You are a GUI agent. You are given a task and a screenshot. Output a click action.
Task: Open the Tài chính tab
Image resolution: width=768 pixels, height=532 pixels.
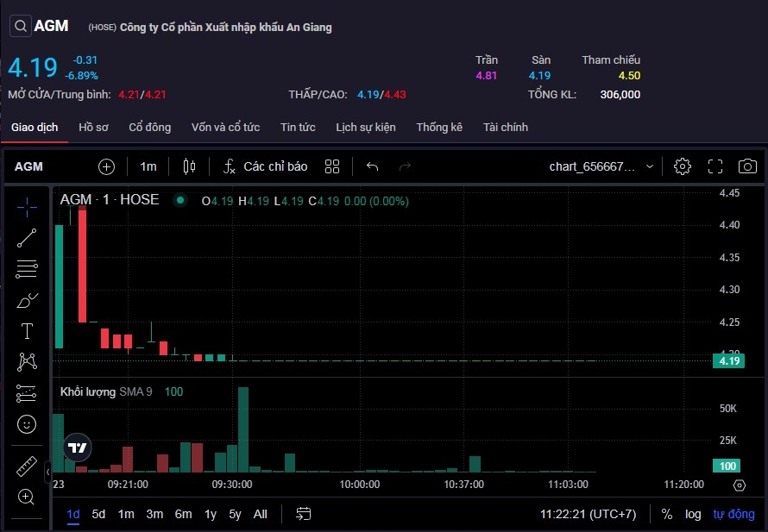point(506,127)
